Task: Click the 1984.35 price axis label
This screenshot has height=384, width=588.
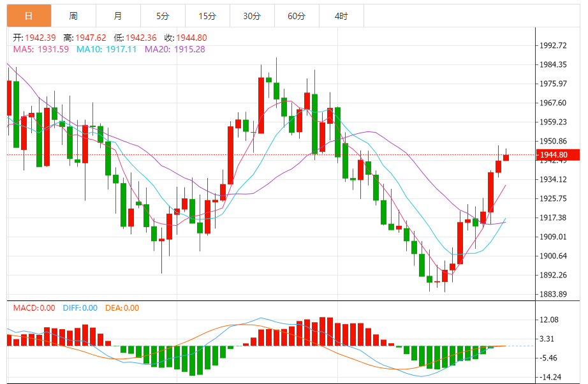Action: pos(553,64)
